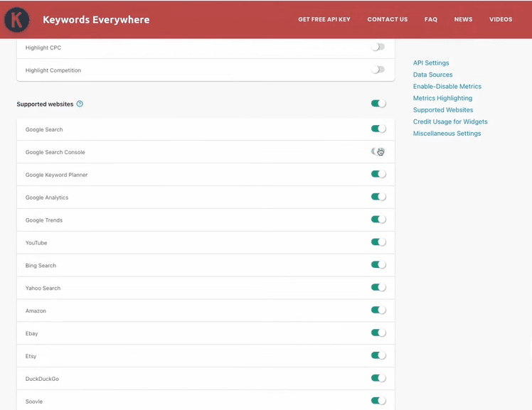The width and height of the screenshot is (532, 410).
Task: Go to the Videos page
Action: click(x=501, y=20)
